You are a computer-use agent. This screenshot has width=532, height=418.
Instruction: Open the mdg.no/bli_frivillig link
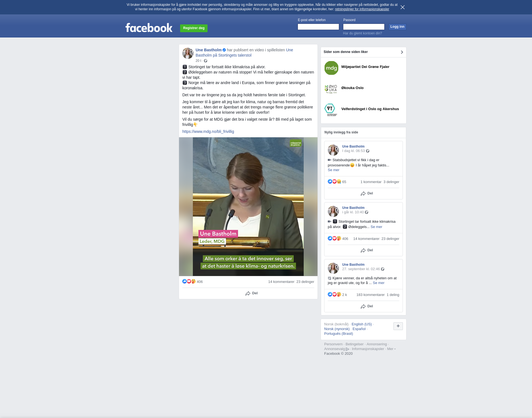pos(208,131)
